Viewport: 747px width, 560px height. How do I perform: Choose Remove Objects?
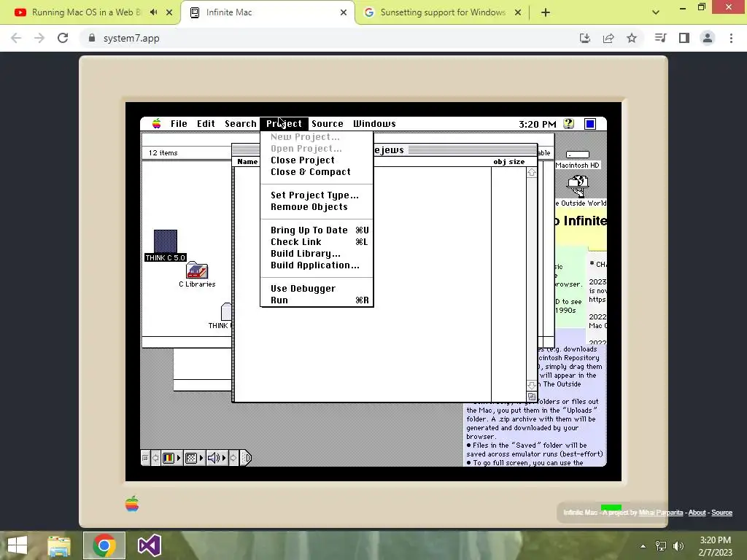(317, 207)
